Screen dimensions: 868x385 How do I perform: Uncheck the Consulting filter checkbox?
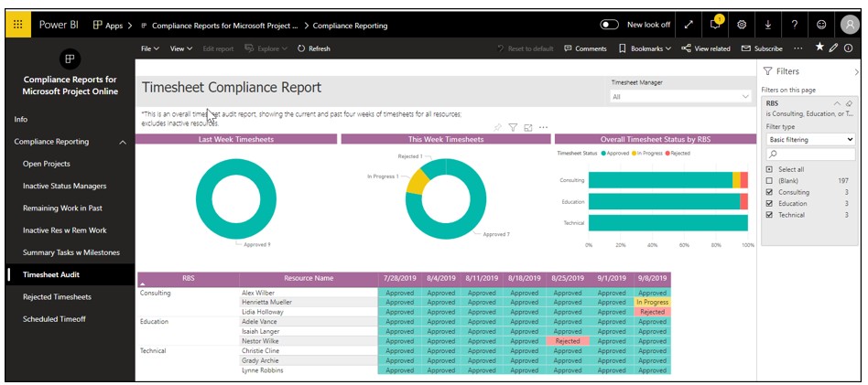point(769,192)
